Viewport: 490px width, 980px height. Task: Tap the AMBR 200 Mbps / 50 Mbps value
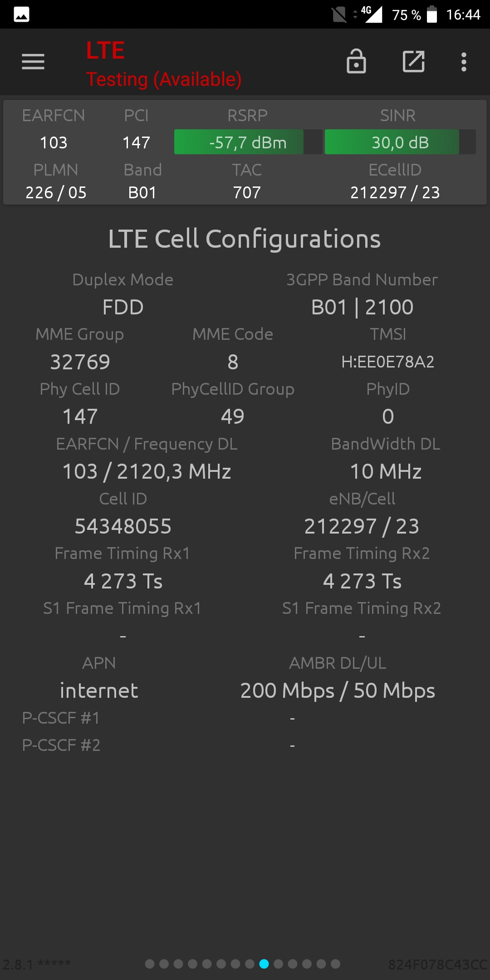click(x=338, y=691)
